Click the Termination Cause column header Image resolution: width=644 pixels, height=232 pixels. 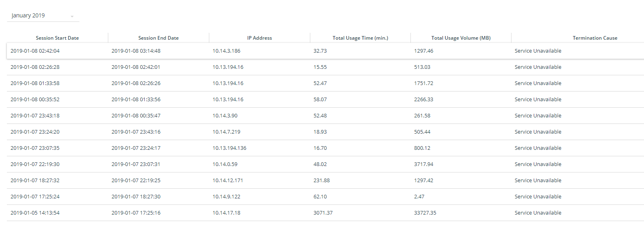[595, 38]
